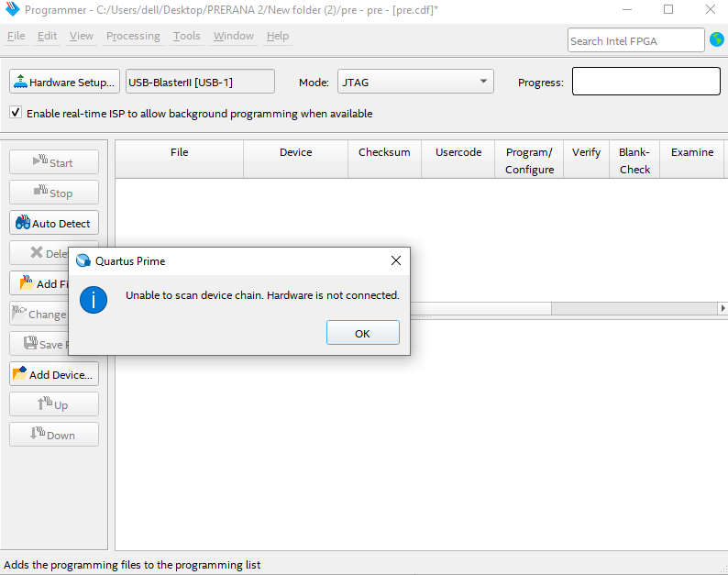Image resolution: width=728 pixels, height=575 pixels.
Task: Click the horizontal scrollbar right arrow
Action: coord(722,308)
